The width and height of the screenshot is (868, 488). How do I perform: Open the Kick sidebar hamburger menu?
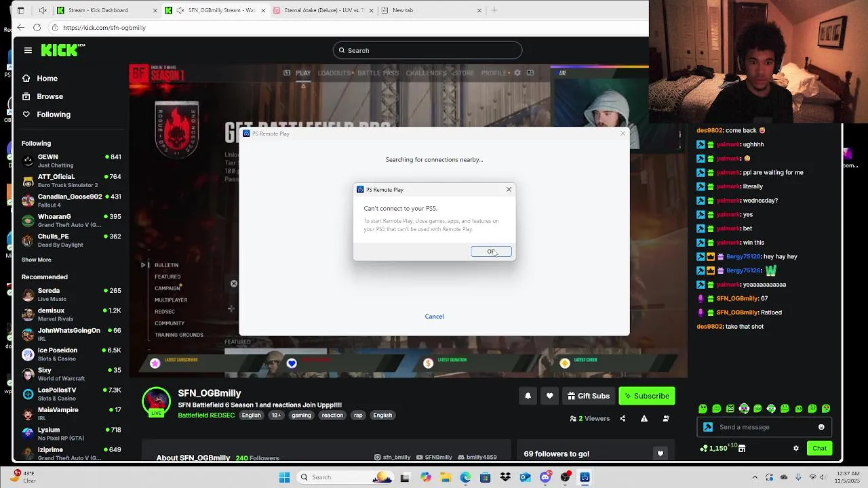click(28, 50)
